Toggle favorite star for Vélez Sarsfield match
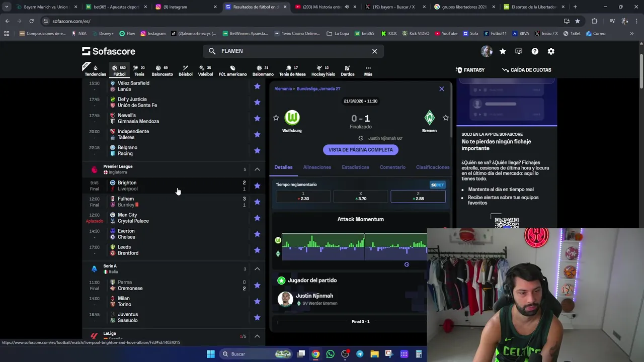The height and width of the screenshot is (362, 644). (257, 86)
